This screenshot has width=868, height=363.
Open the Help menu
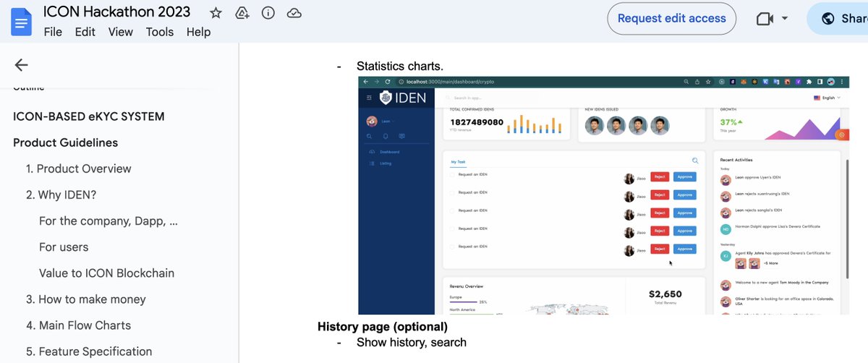pos(198,32)
